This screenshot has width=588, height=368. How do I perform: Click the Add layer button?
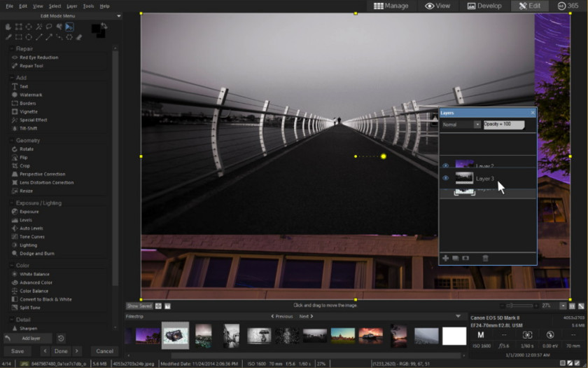click(28, 339)
